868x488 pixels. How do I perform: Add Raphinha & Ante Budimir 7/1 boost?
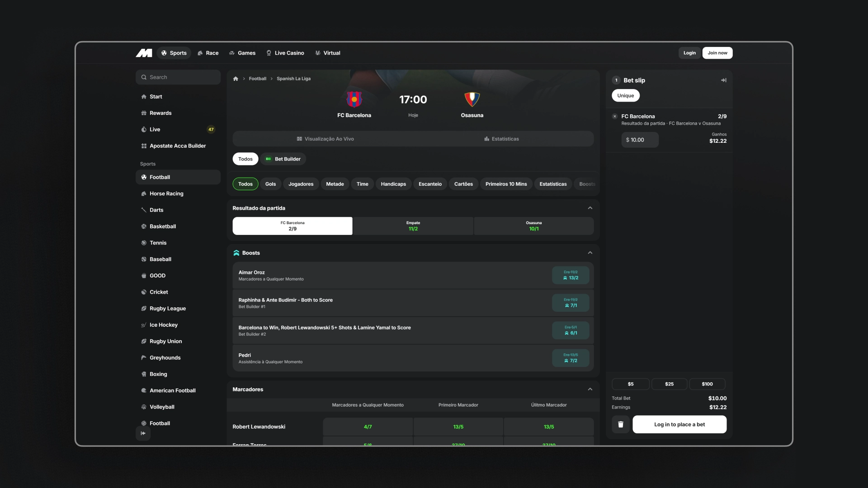click(571, 303)
